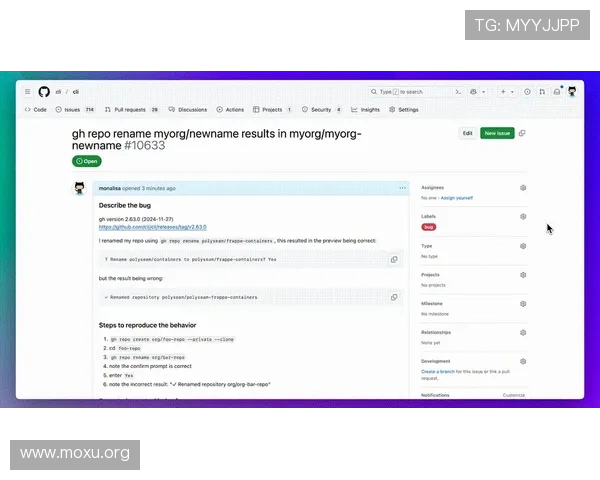Image resolution: width=600 pixels, height=480 pixels.
Task: Open the Development gear settings
Action: pos(523,361)
